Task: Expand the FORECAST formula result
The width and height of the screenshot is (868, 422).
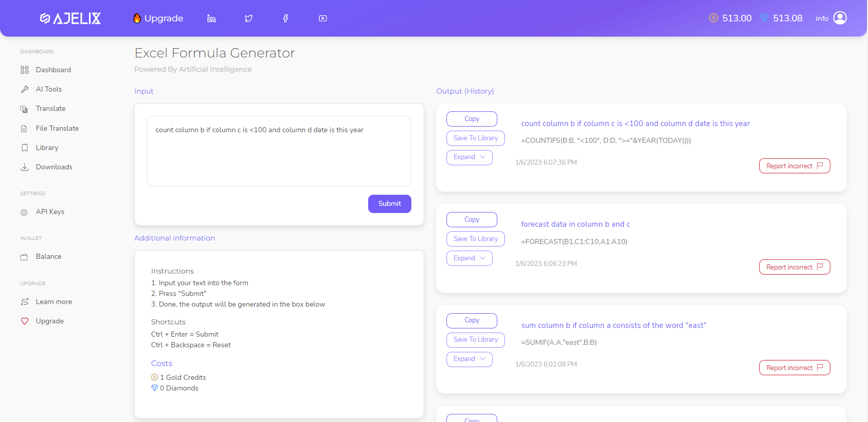Action: coord(469,258)
